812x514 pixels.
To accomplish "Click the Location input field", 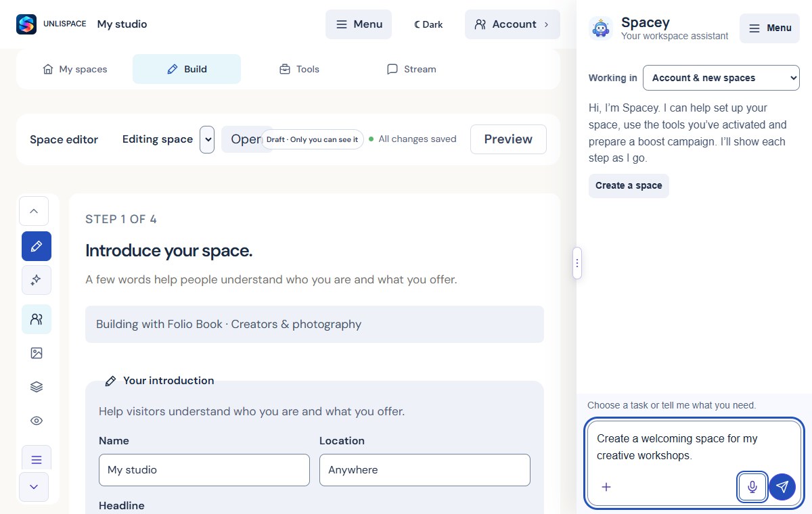I will [x=425, y=470].
